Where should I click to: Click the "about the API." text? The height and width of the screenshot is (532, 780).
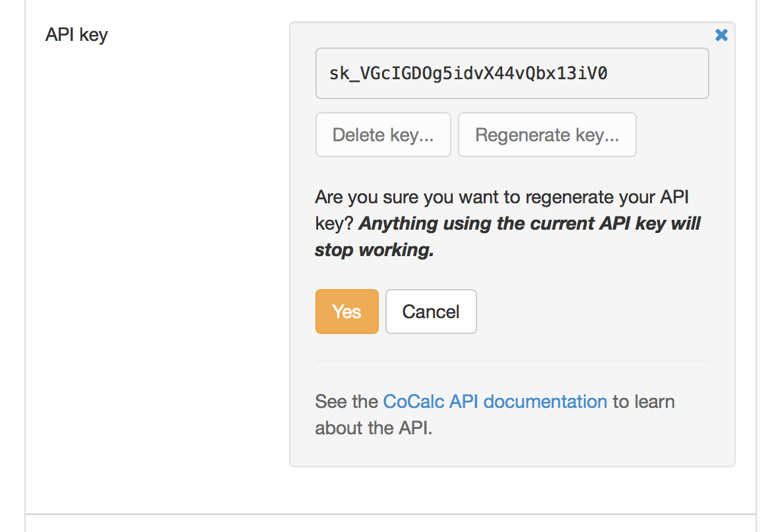(x=373, y=428)
